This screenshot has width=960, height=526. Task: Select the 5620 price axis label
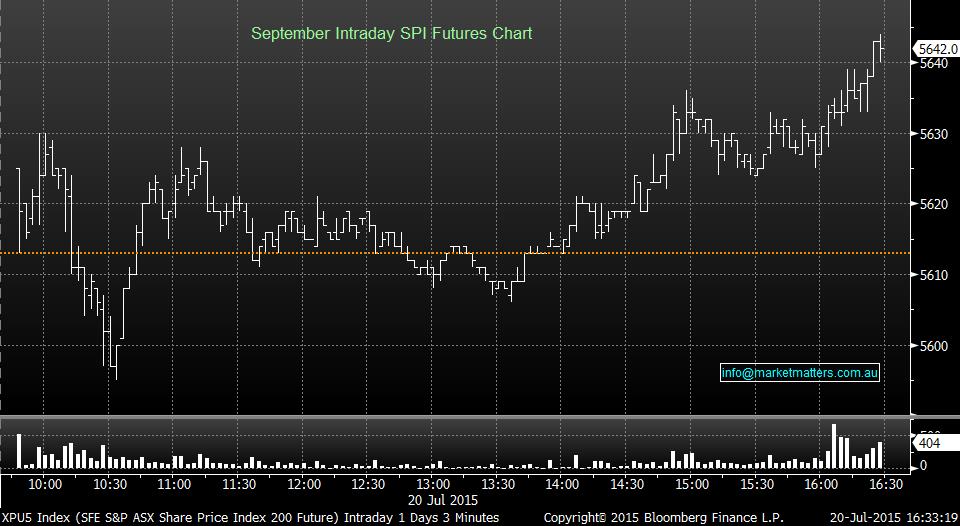tap(932, 204)
